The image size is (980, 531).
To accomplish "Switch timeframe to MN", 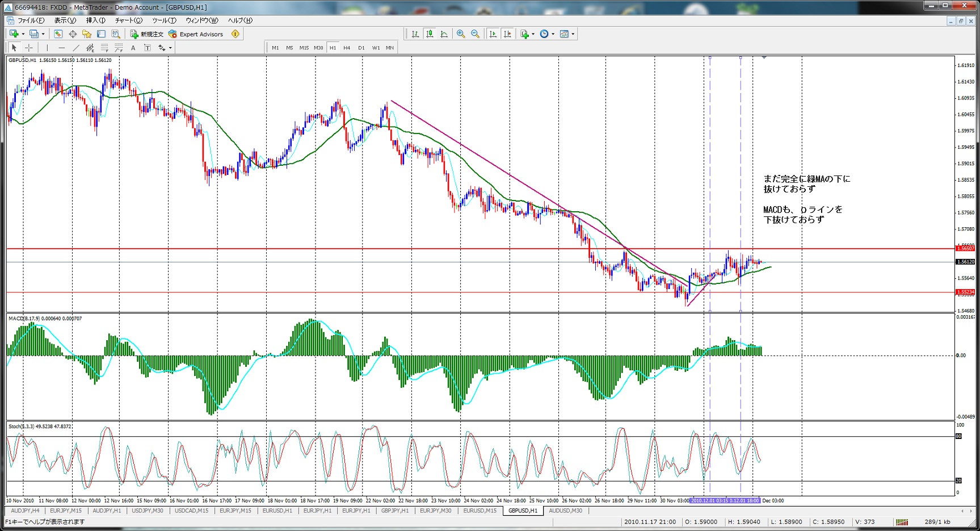I will [x=390, y=48].
